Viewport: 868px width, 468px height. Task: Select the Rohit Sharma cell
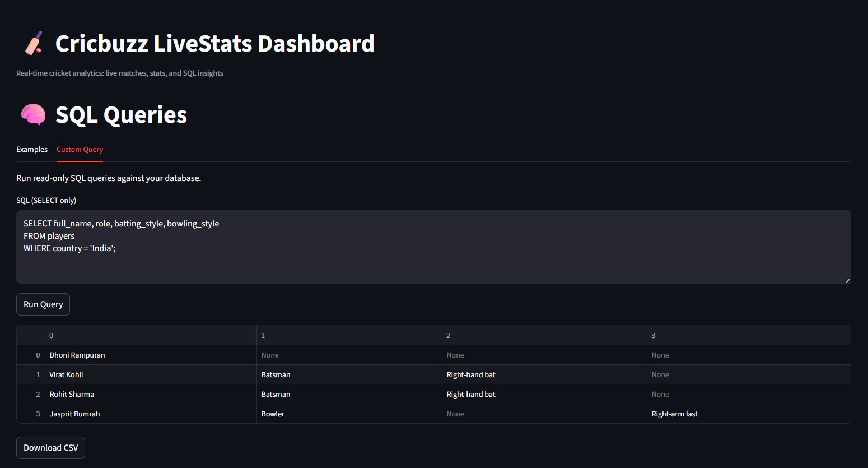coord(151,394)
